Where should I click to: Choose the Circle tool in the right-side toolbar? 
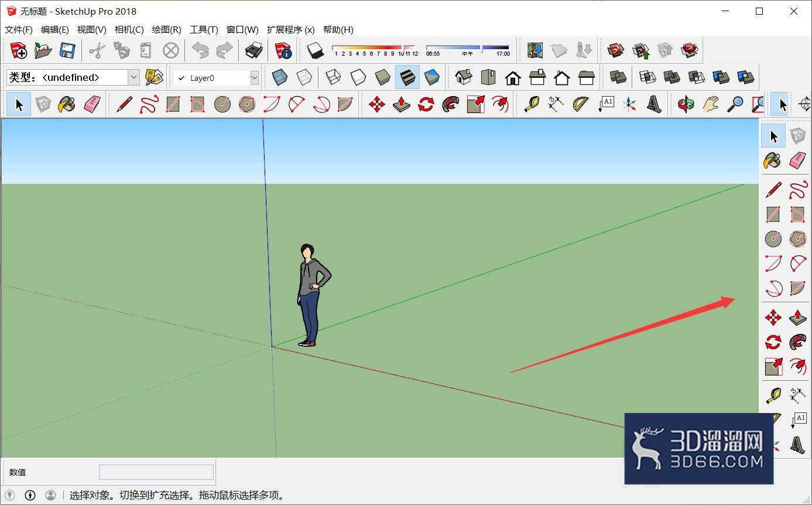click(773, 239)
